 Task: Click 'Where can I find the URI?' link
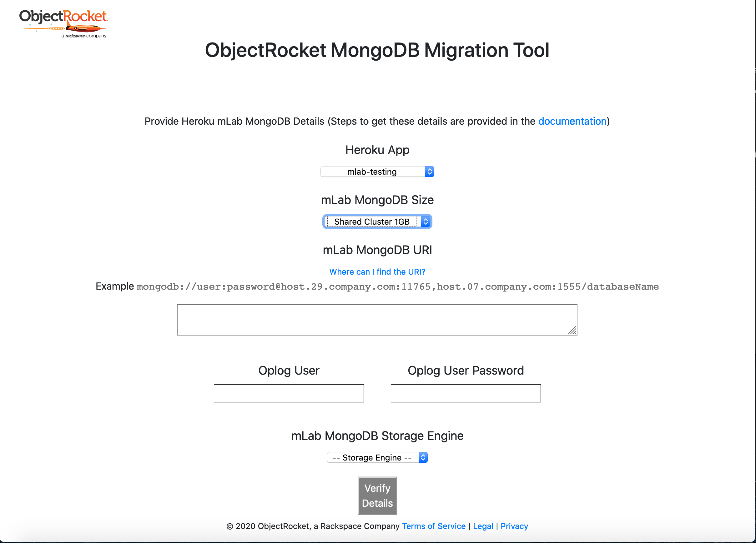[377, 272]
